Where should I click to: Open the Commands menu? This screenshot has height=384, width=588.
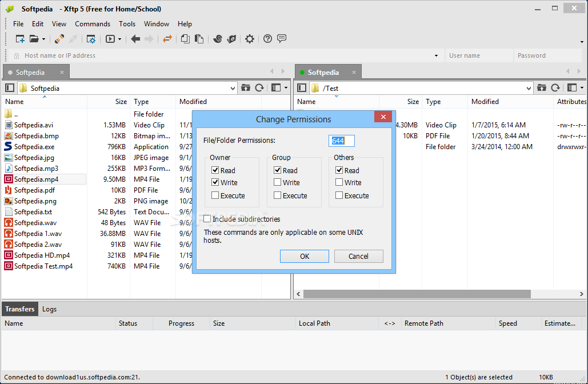[x=92, y=24]
